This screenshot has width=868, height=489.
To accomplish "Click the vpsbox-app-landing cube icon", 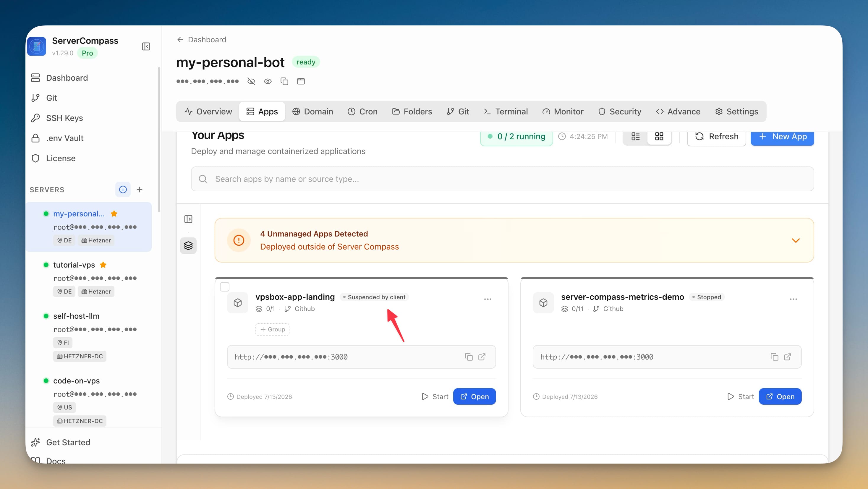I will pos(238,303).
